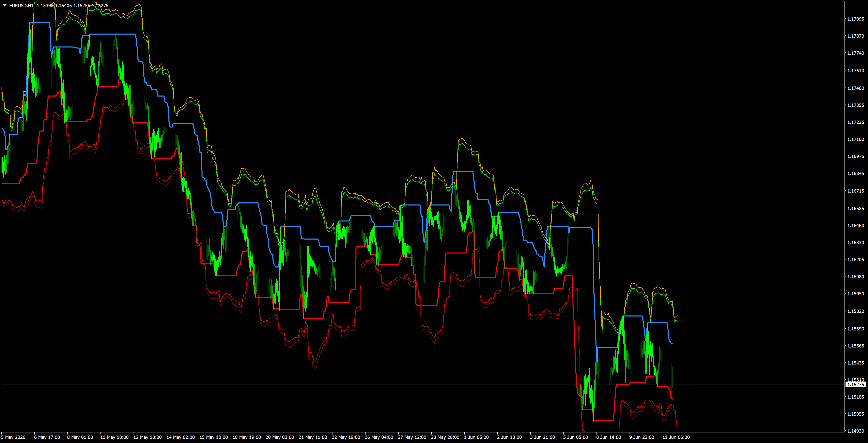Click the 1.16330 price scale label
Screen dimensions: 868x443
coord(856,242)
